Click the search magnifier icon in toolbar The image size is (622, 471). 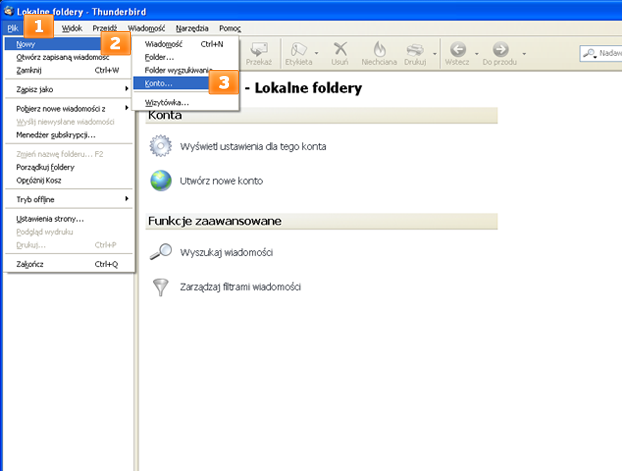point(590,53)
